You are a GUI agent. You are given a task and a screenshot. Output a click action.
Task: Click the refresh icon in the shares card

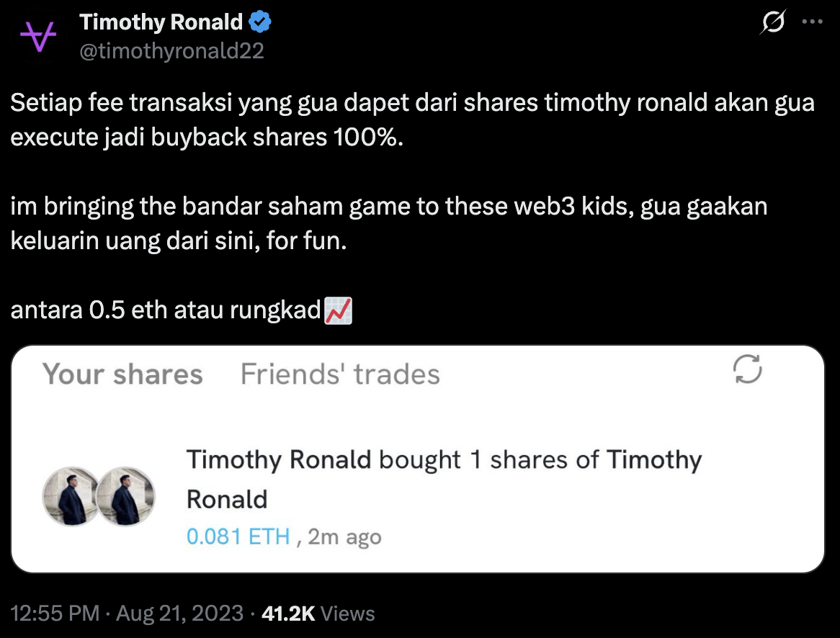click(748, 369)
